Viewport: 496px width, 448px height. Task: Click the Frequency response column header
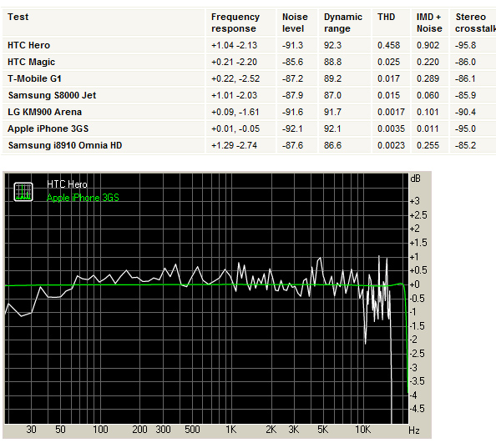point(235,23)
